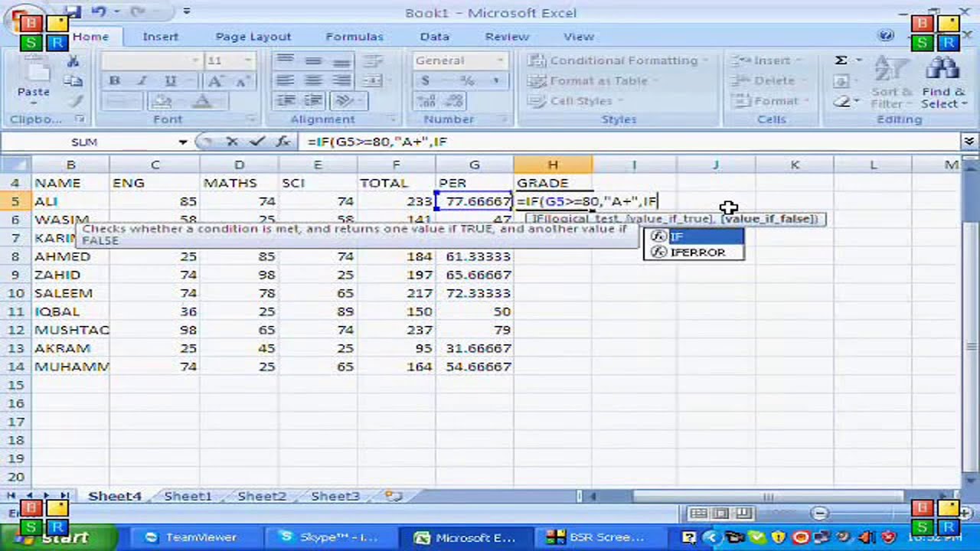Toggle Middle Align vertical alignment
Screen dimensions: 980x551
click(x=313, y=60)
